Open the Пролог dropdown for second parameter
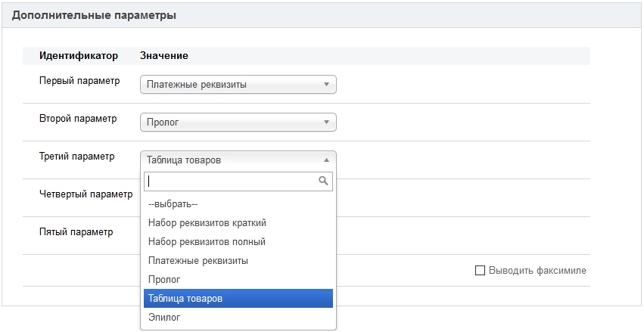Screen dimensions: 644x332 238,122
